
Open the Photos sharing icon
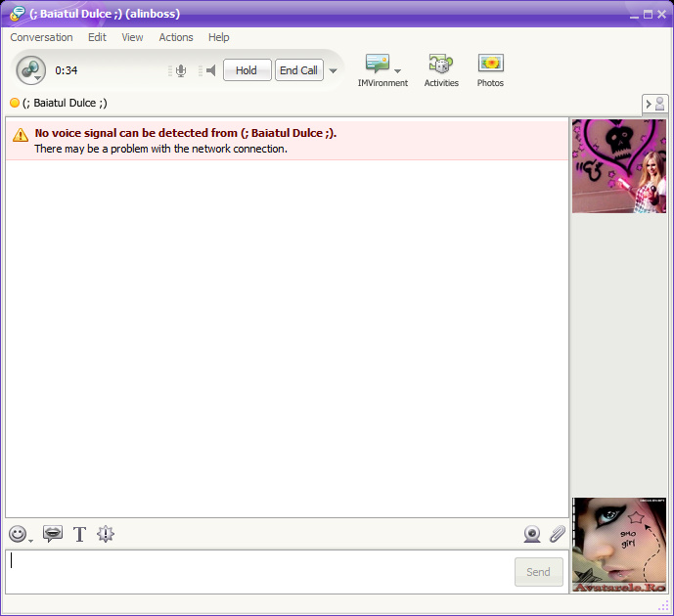[x=490, y=64]
